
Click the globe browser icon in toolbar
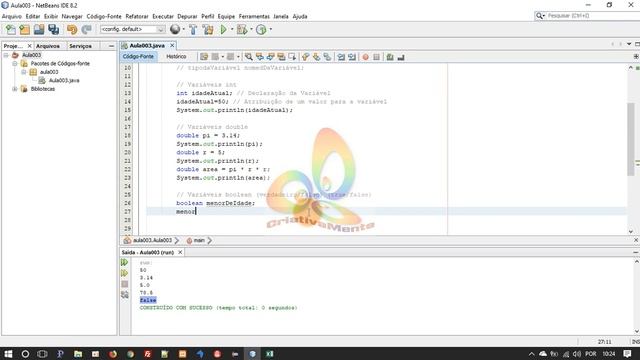(x=175, y=29)
